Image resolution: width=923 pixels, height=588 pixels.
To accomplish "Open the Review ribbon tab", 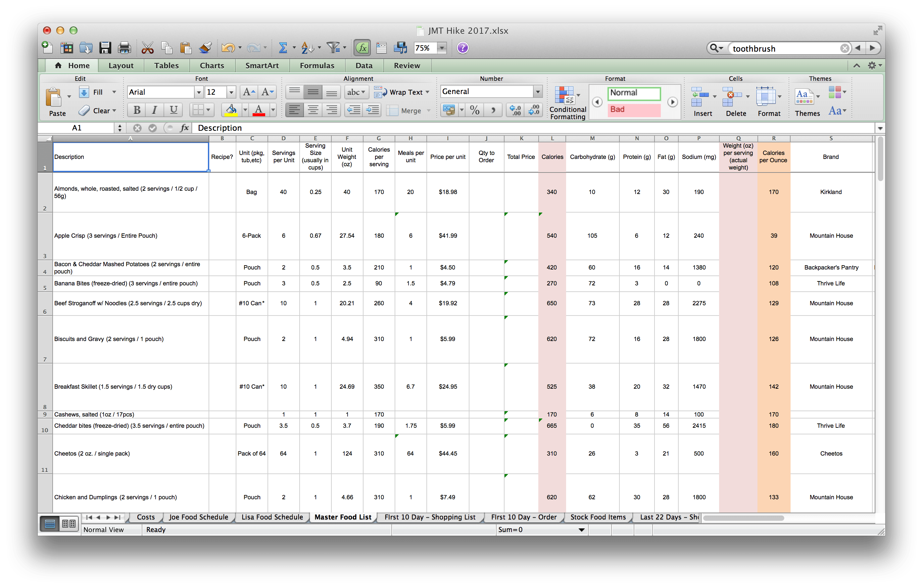I will tap(407, 66).
